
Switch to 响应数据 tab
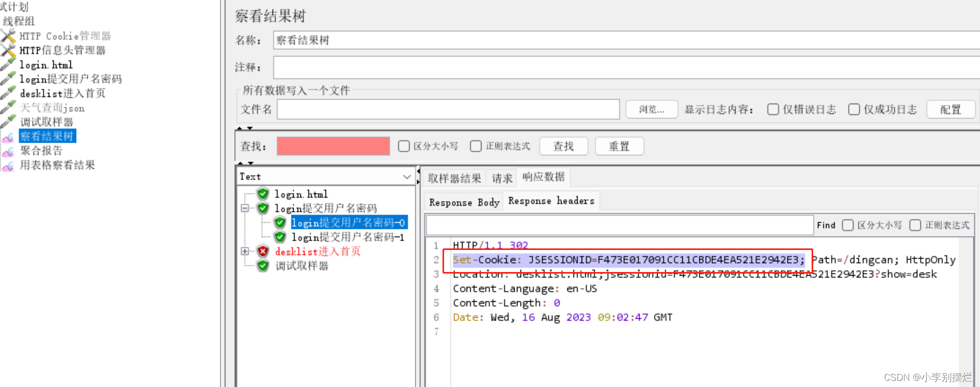tap(543, 177)
